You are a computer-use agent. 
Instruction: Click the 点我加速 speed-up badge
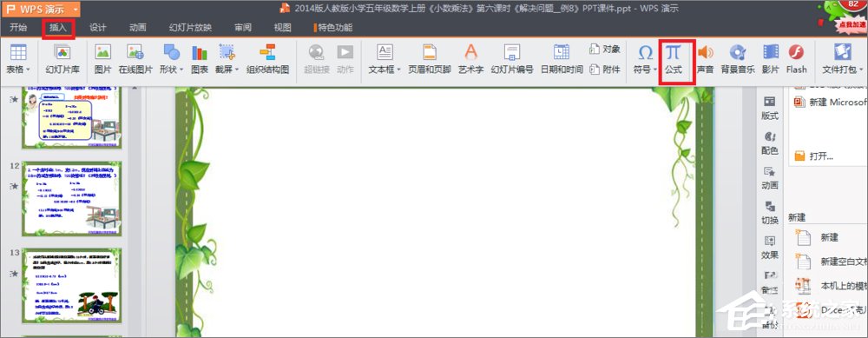(x=852, y=25)
